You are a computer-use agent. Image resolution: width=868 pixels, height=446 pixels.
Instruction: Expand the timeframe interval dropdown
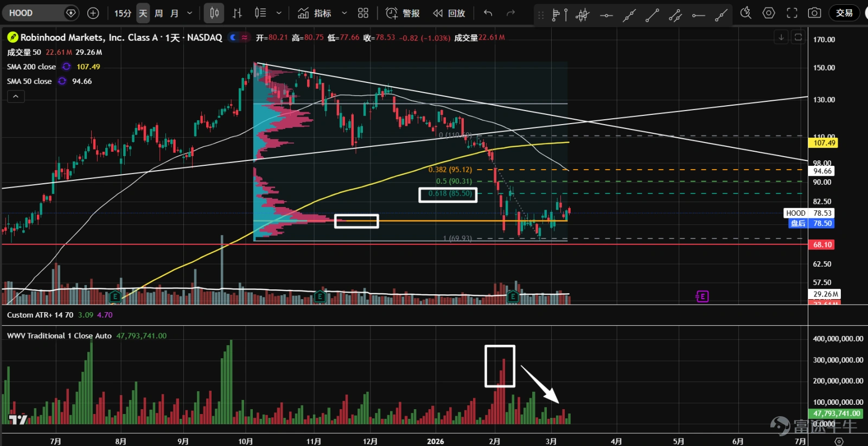point(189,13)
